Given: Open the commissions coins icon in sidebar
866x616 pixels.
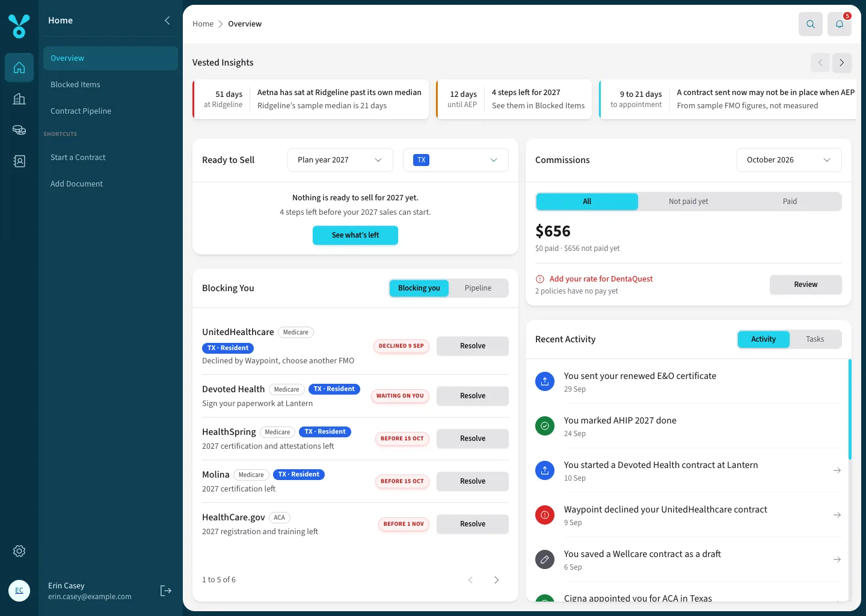Looking at the screenshot, I should click(19, 130).
